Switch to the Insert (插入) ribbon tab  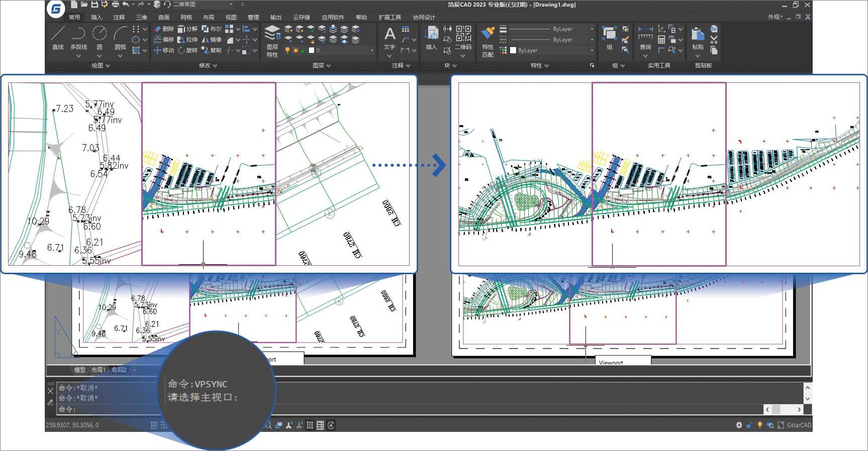[x=96, y=17]
